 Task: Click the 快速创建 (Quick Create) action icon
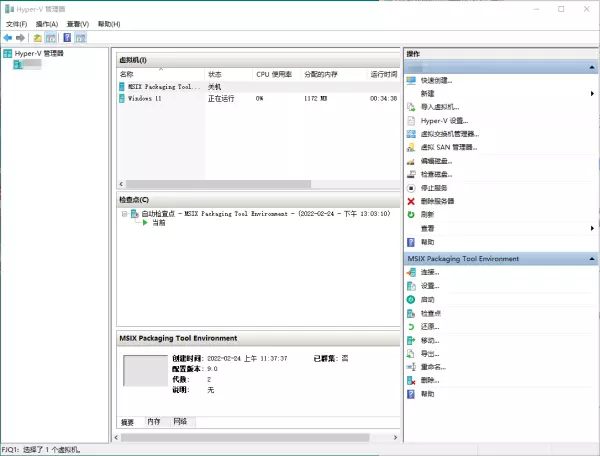pos(411,80)
